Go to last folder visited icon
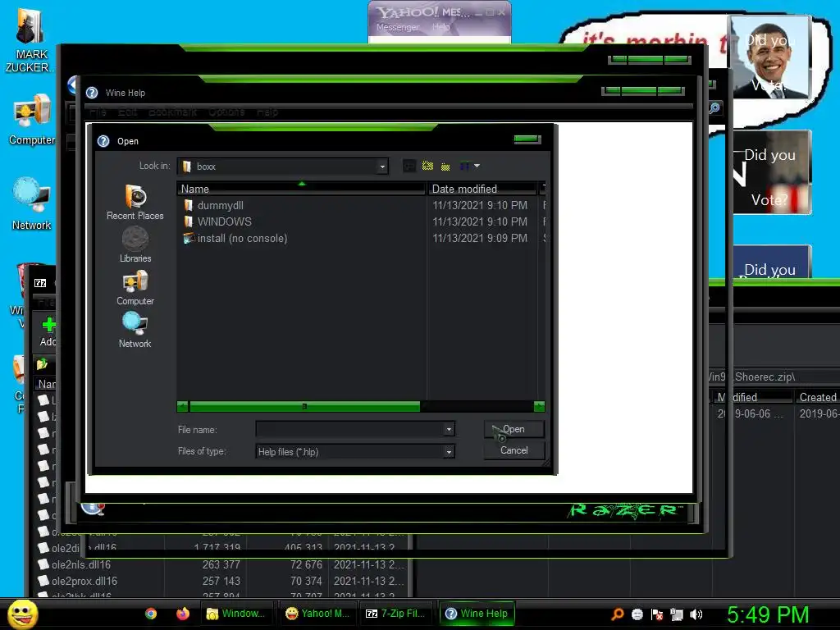Image resolution: width=840 pixels, height=630 pixels. click(x=409, y=166)
